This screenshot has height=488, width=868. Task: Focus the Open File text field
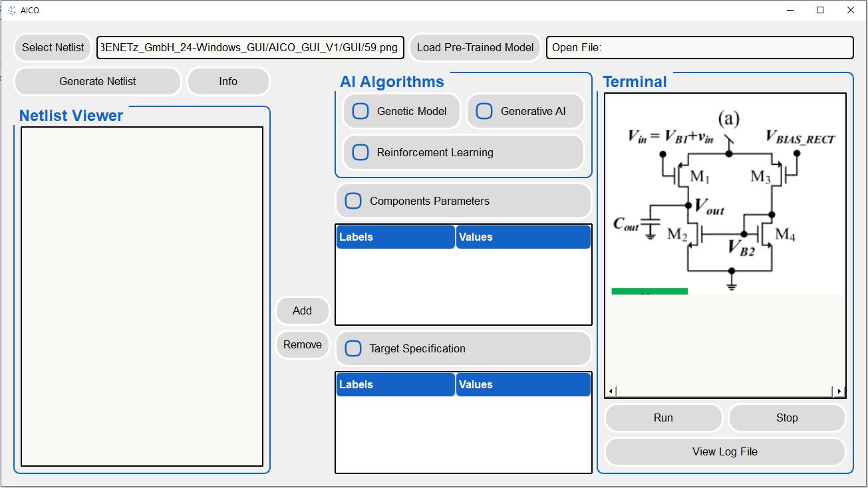click(699, 47)
